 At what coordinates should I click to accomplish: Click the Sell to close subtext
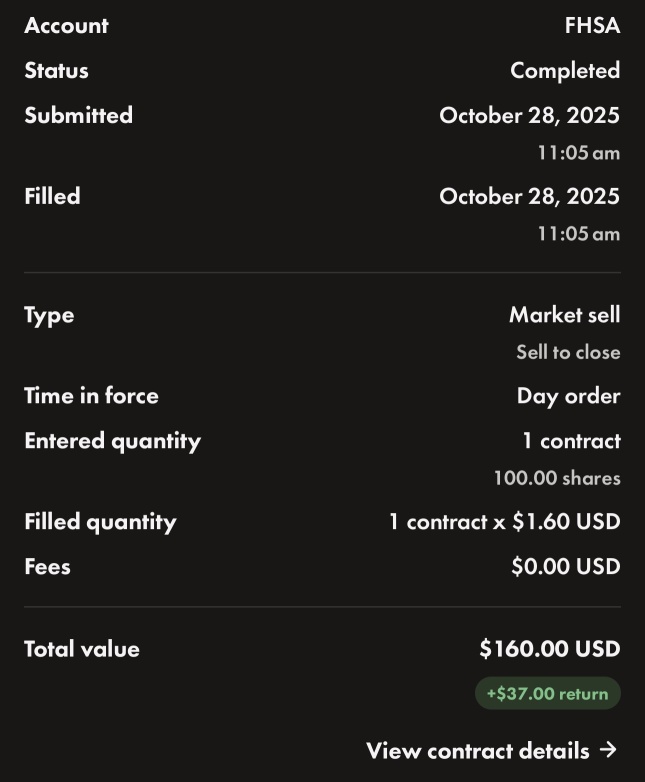(x=568, y=352)
